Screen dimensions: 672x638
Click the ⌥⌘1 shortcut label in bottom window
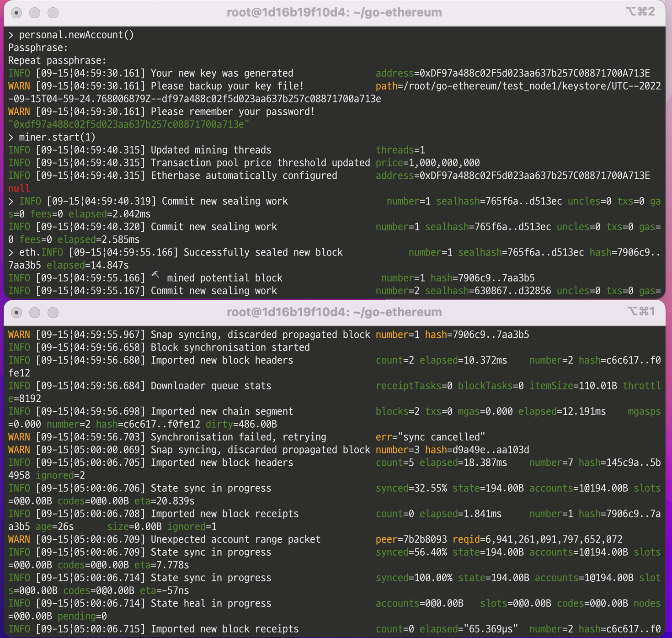pyautogui.click(x=640, y=311)
